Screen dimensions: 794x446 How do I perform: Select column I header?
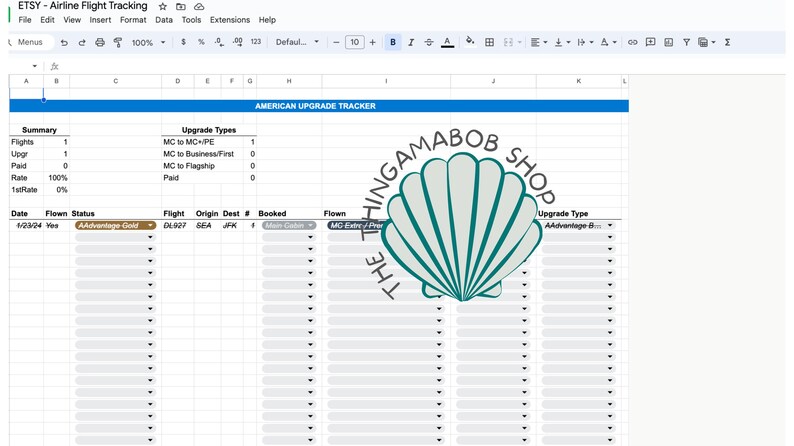[386, 81]
